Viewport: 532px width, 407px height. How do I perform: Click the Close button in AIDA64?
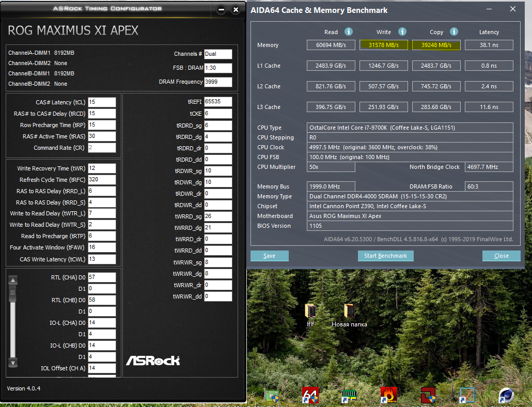[501, 256]
